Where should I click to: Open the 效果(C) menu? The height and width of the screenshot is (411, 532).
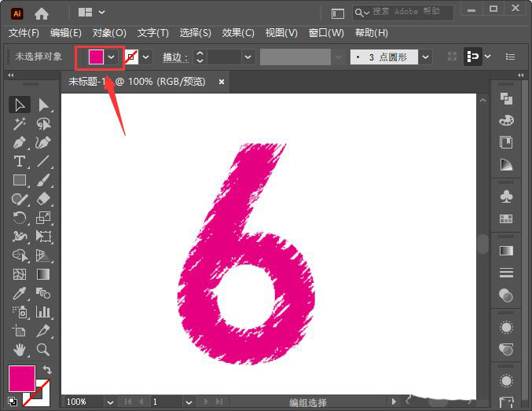point(238,33)
